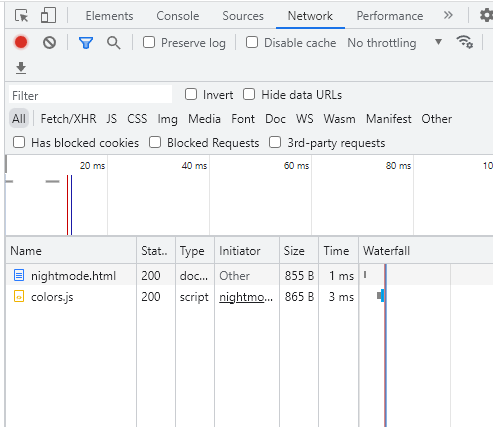Filter requests by Font

coord(243,119)
